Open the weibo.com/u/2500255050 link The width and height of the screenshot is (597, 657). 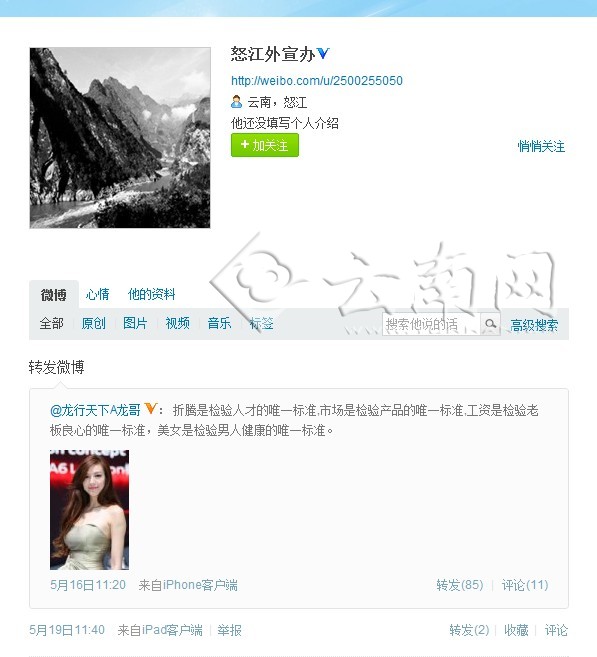click(x=317, y=80)
